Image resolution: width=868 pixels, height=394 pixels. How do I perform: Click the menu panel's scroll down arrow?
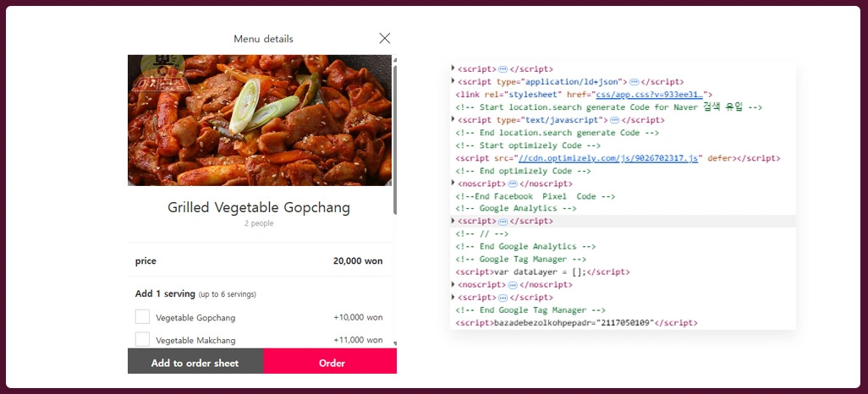(x=395, y=344)
